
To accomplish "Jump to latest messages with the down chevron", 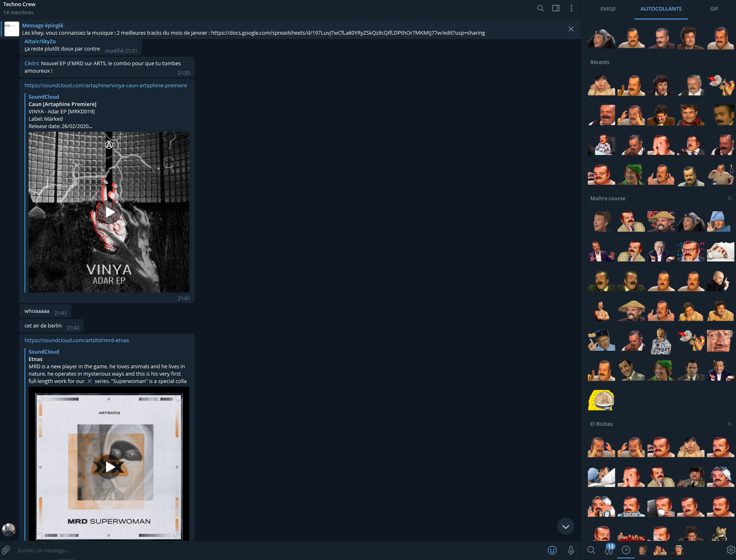I will 566,527.
